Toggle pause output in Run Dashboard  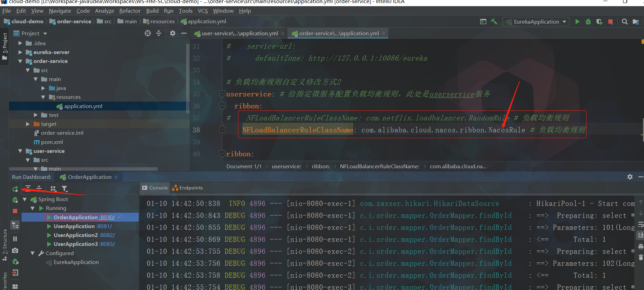point(15,239)
